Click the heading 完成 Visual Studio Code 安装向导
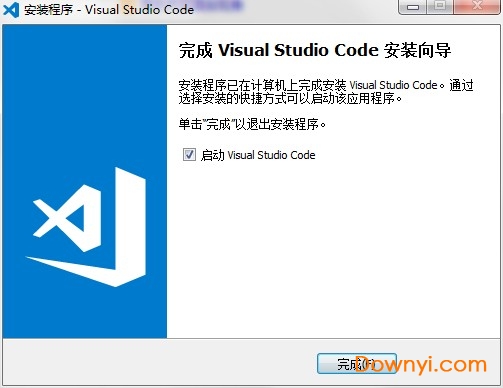503x388 pixels. click(315, 51)
